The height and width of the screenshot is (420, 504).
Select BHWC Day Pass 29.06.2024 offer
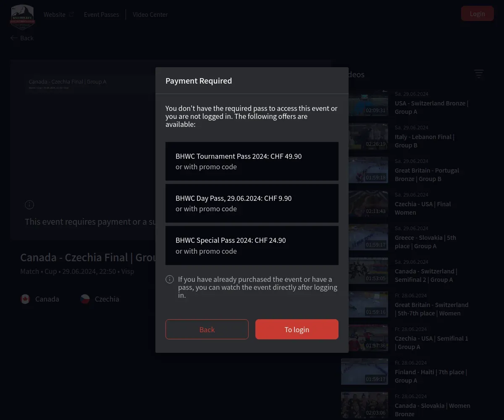point(252,203)
